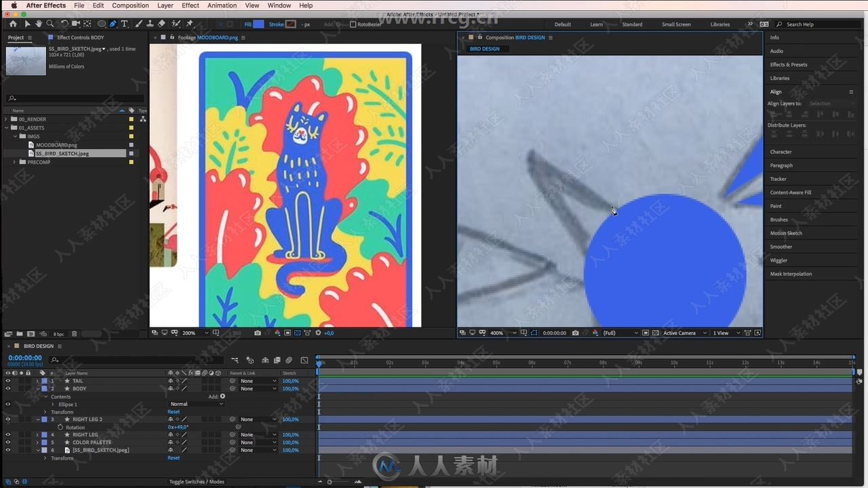Viewport: 868px width, 488px height.
Task: Click the Stroke color swatch
Action: (x=291, y=24)
